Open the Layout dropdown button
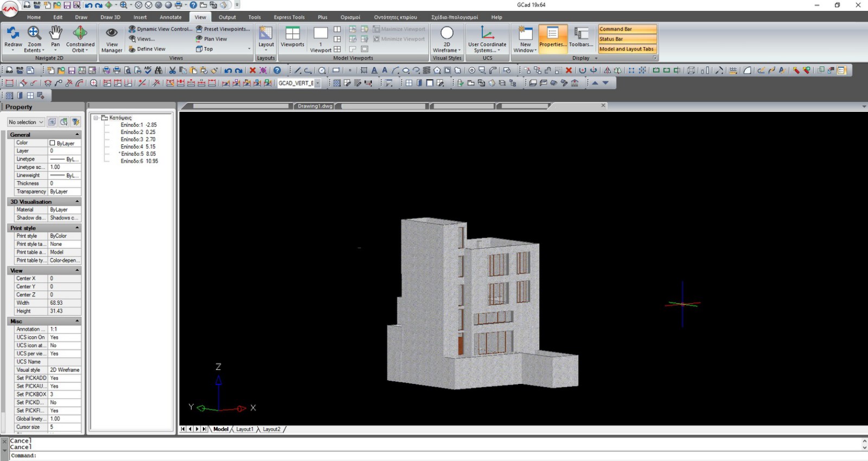 266,39
